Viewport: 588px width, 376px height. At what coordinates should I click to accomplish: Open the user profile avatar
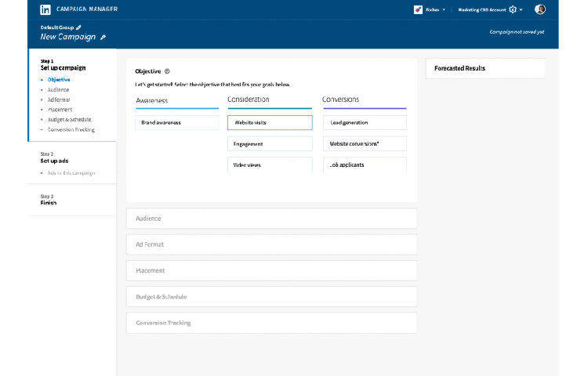point(540,9)
